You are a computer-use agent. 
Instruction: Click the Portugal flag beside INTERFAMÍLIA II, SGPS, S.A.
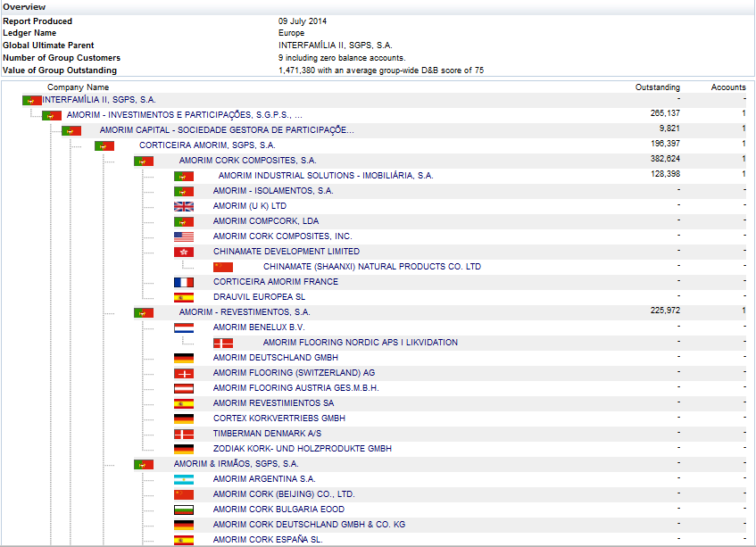click(32, 101)
